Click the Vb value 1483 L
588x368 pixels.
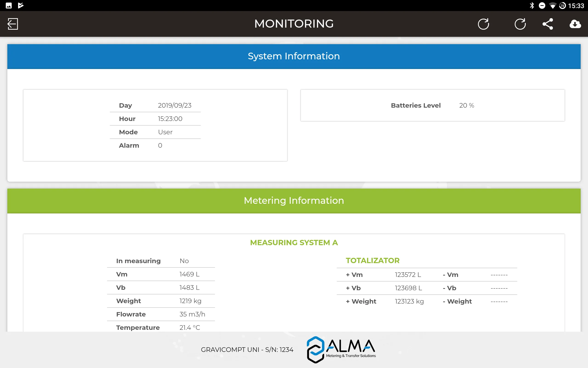189,288
